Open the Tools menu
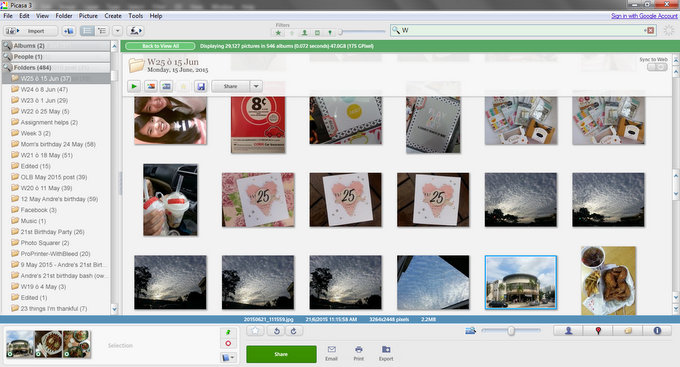Viewport: 680px width, 367px height. click(135, 16)
